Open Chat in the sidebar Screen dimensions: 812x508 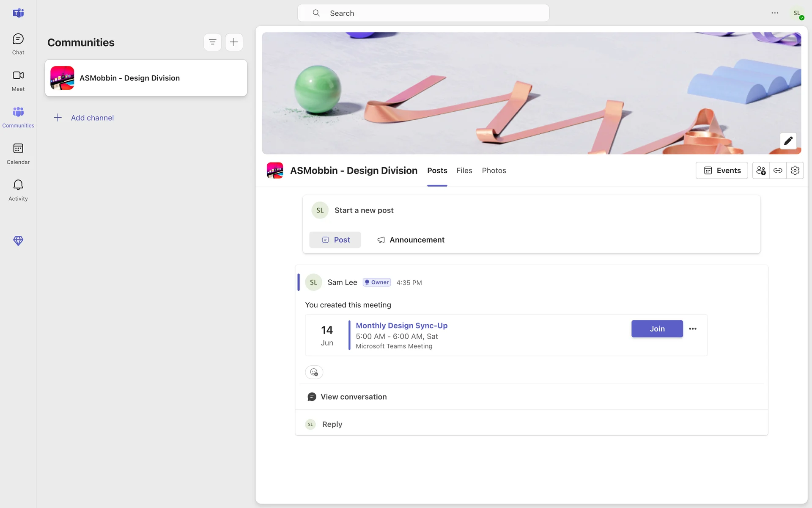point(18,44)
